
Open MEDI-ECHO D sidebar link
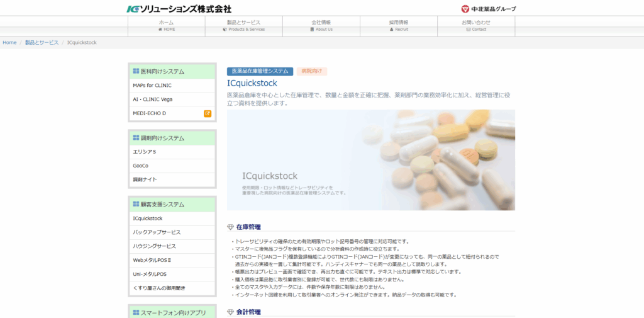coord(172,113)
